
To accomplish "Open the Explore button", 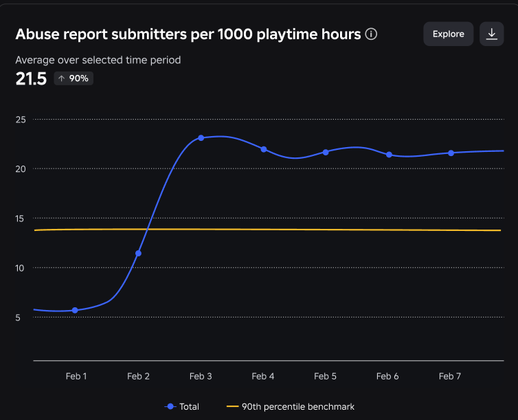I will click(449, 34).
